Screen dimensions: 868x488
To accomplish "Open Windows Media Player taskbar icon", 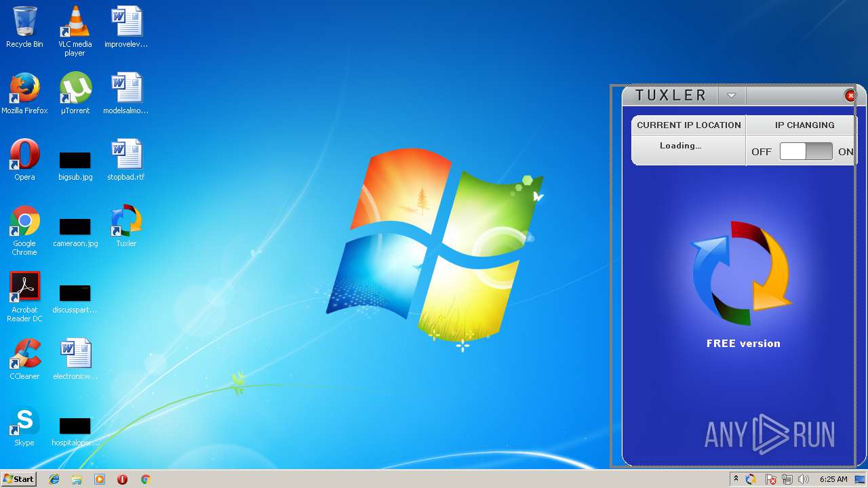I will (100, 479).
